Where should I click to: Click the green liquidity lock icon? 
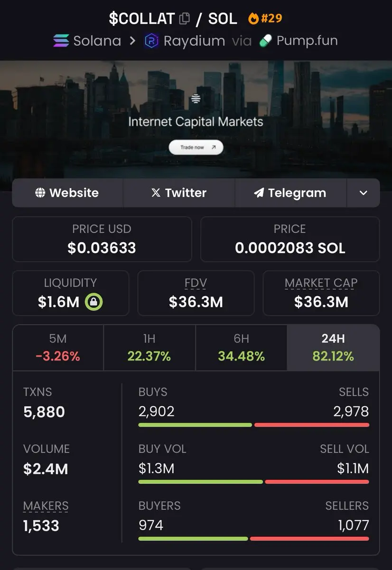coord(94,302)
